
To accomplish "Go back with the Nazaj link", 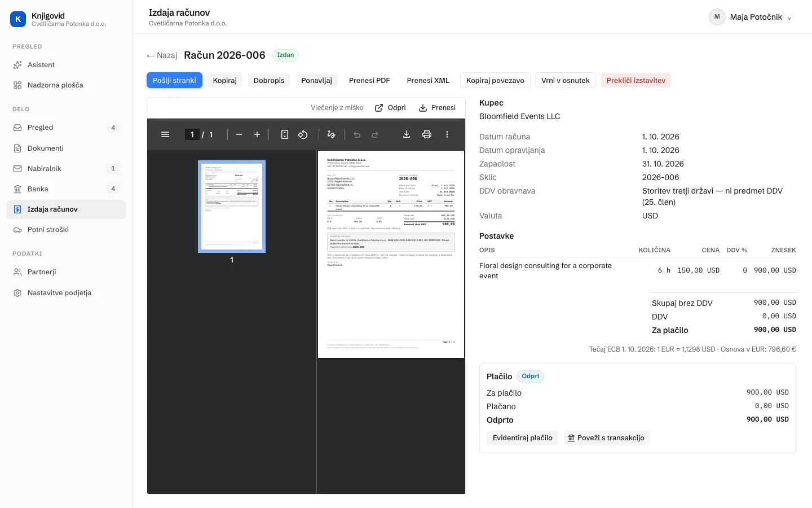I will point(162,55).
